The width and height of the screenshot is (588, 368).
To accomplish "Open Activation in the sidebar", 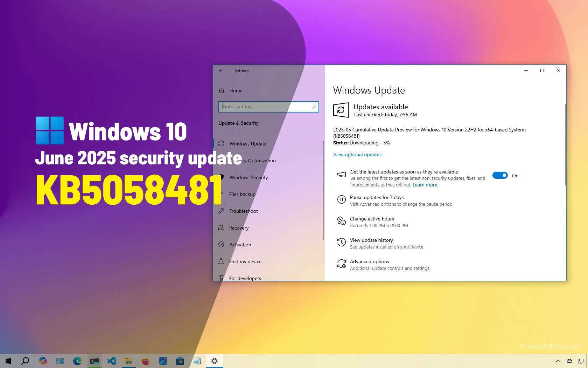I will click(x=240, y=245).
